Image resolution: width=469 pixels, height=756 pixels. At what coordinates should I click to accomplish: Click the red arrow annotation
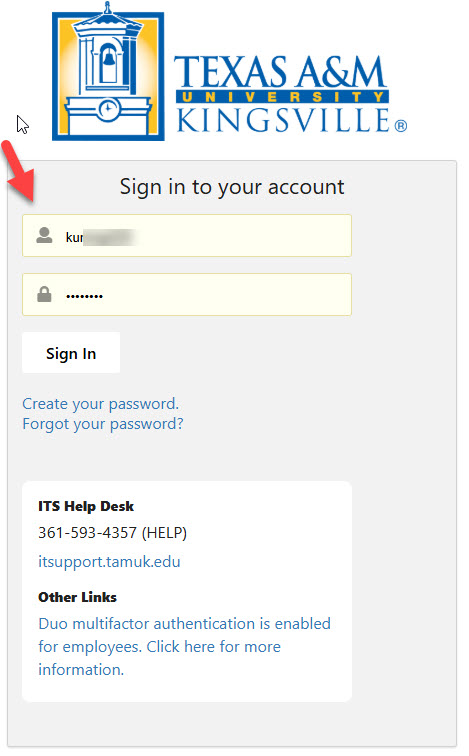(x=17, y=171)
